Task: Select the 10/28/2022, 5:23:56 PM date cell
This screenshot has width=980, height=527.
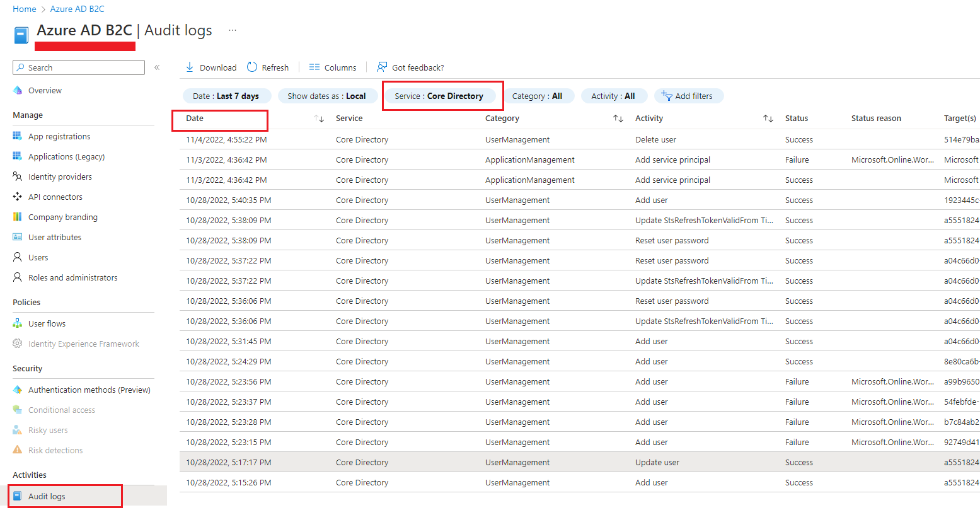Action: [x=229, y=381]
